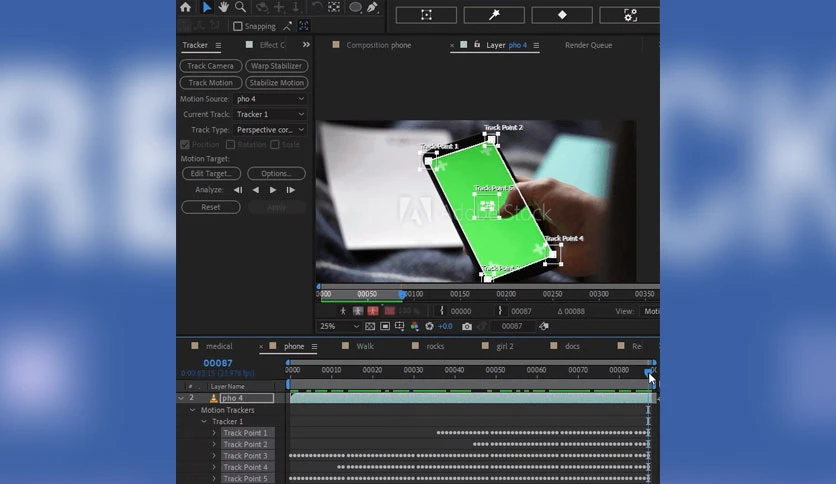Collapse the Tracker 1 group
The image size is (836, 484).
pos(204,421)
